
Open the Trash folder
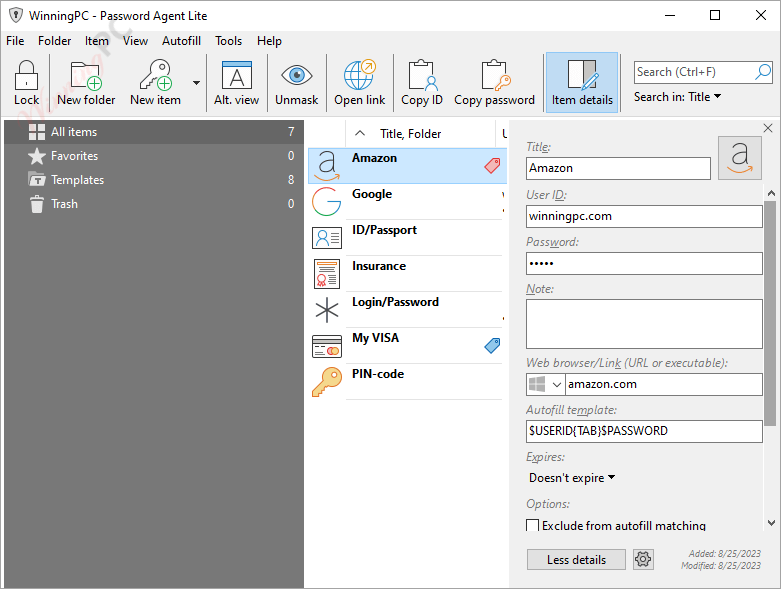pos(154,204)
